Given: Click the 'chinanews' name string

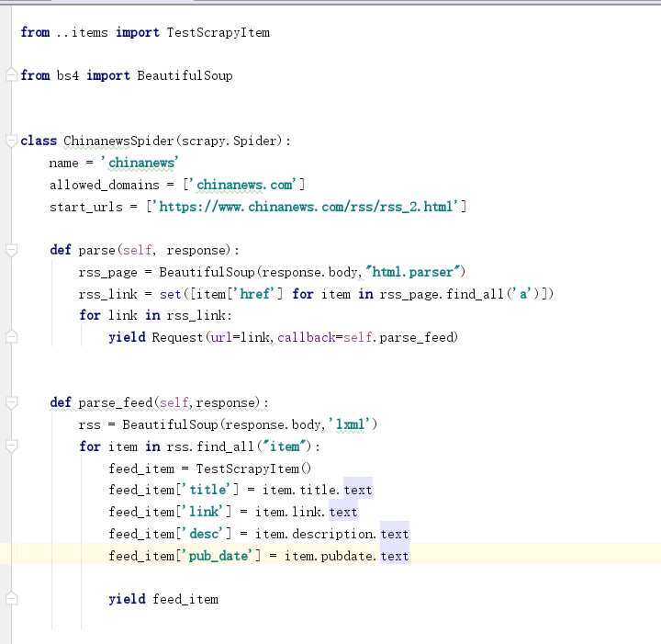Looking at the screenshot, I should (140, 163).
